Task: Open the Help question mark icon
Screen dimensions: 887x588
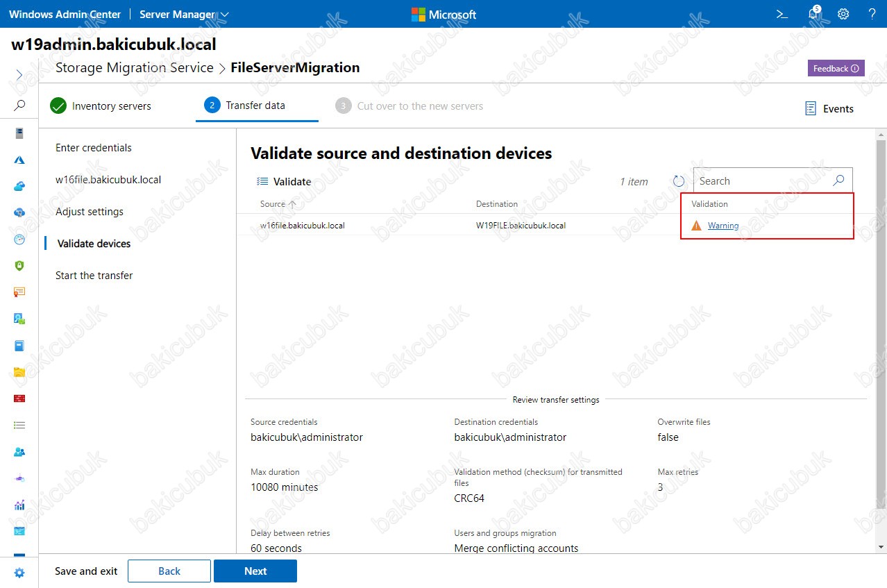Action: (872, 14)
